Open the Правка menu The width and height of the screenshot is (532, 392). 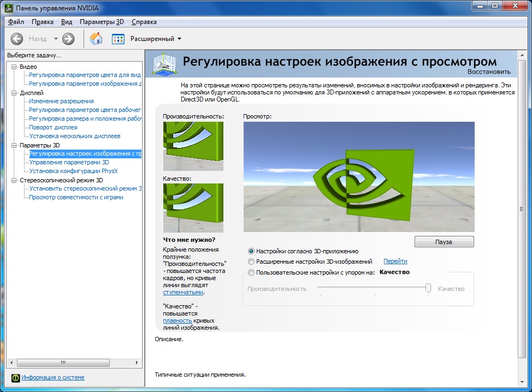pyautogui.click(x=43, y=22)
